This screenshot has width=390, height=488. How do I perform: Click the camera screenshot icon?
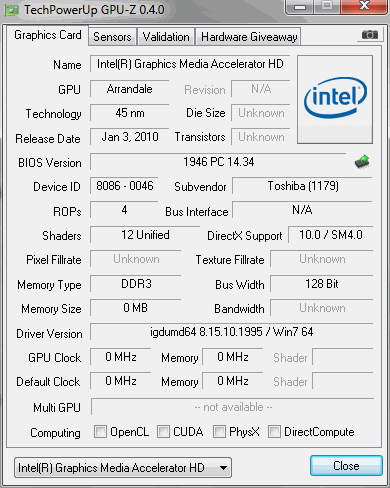pos(370,34)
